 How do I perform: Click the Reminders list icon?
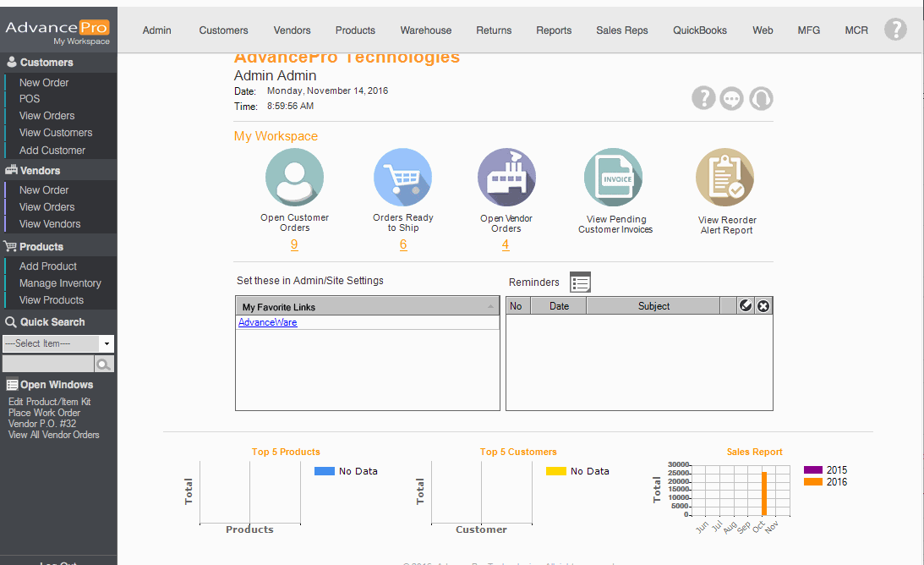pos(580,282)
